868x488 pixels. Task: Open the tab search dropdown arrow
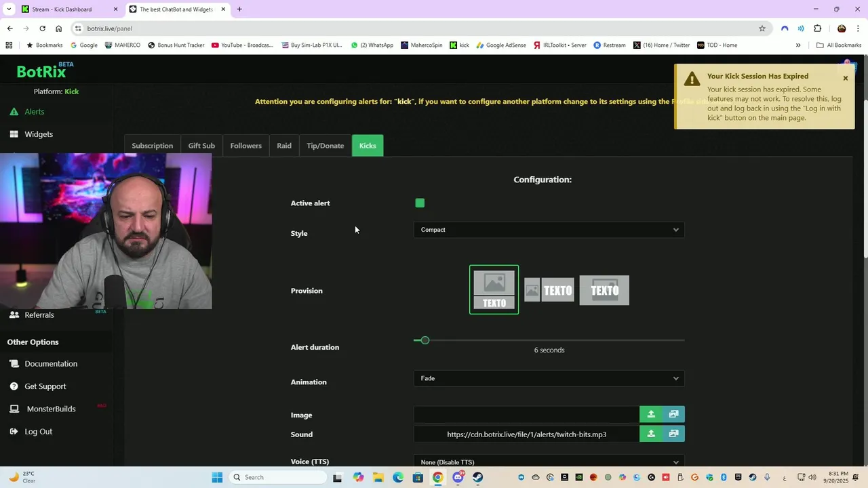point(9,9)
